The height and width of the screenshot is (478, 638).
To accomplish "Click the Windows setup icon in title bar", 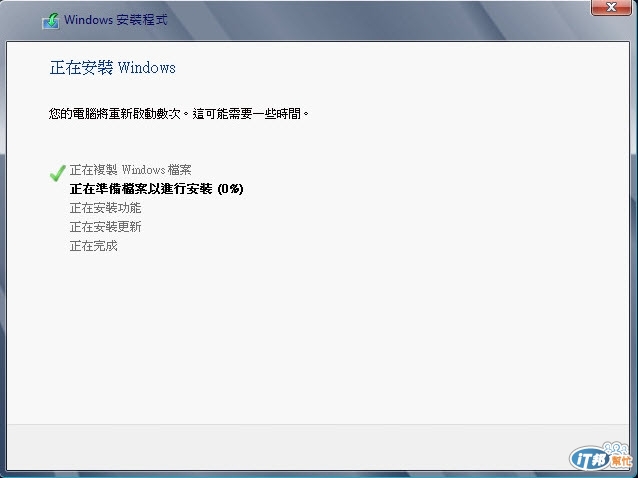I will [x=51, y=21].
